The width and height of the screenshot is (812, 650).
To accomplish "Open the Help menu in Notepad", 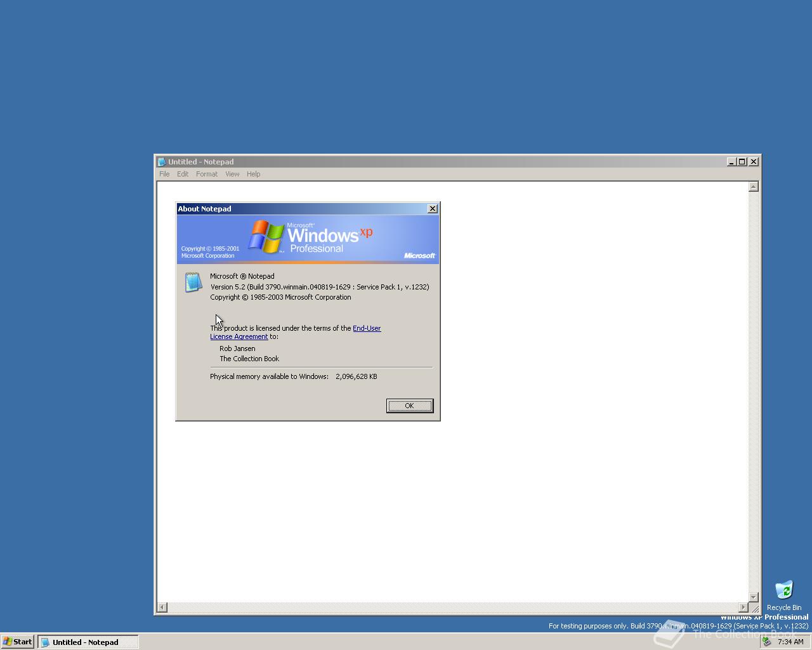I will click(x=254, y=174).
